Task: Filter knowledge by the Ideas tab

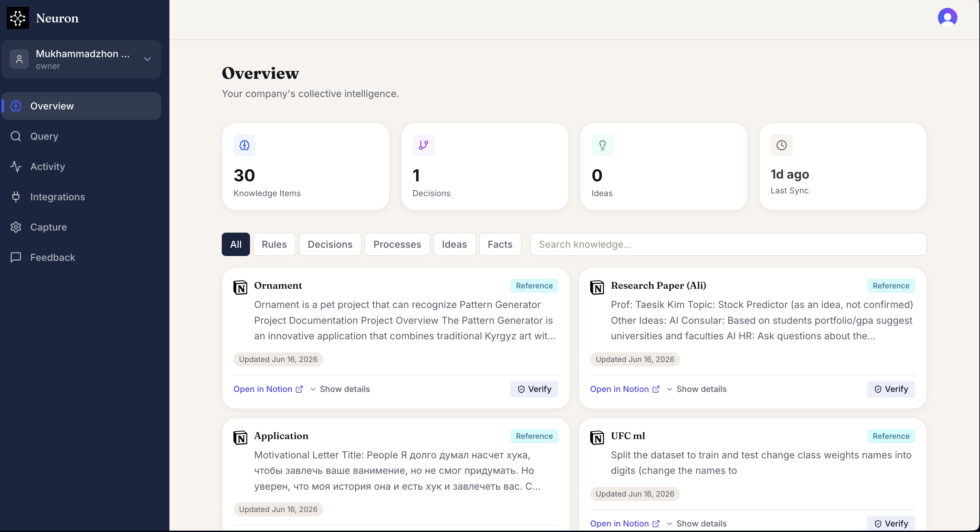Action: [x=454, y=244]
